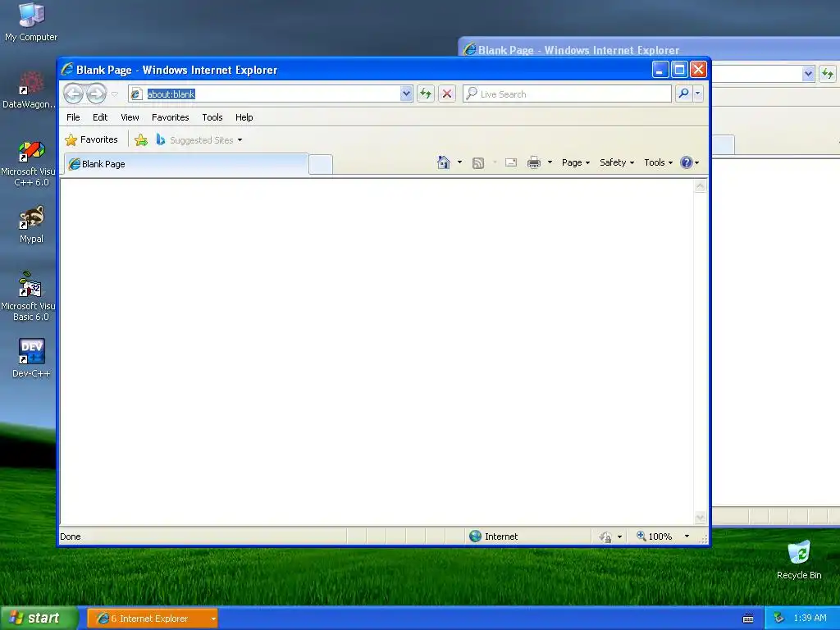
Task: Click the Search magnifier button
Action: click(683, 94)
